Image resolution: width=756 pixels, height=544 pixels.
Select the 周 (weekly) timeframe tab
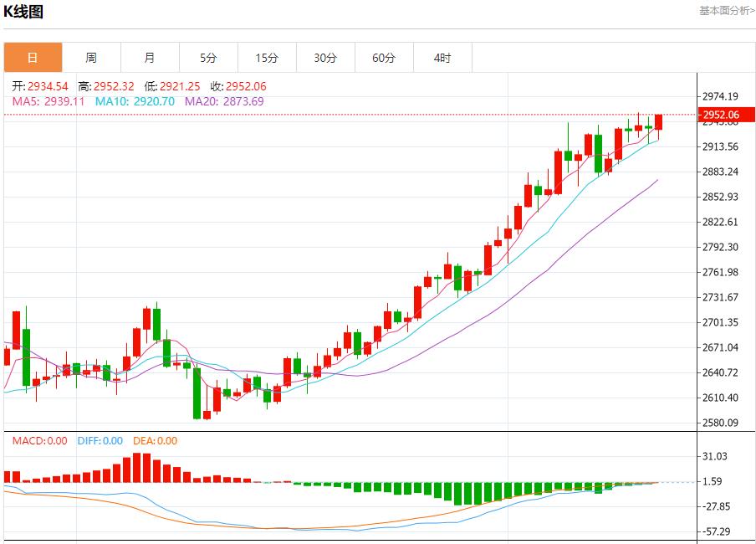(x=91, y=58)
